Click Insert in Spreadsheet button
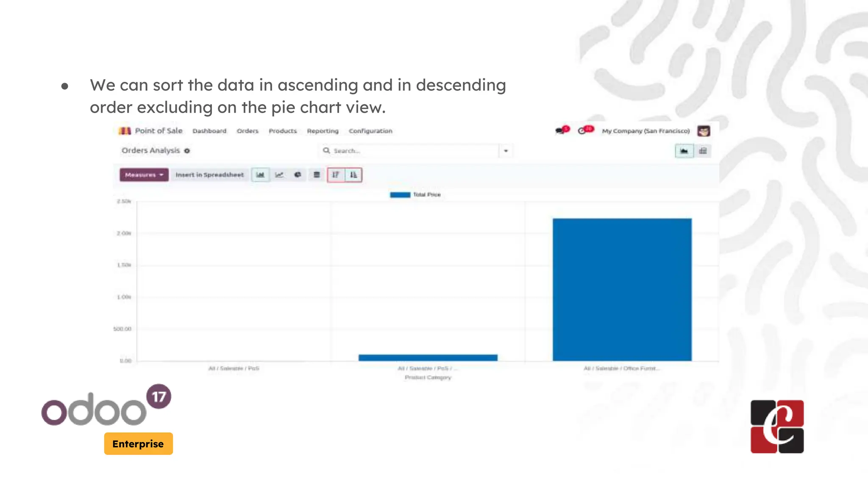 point(210,175)
